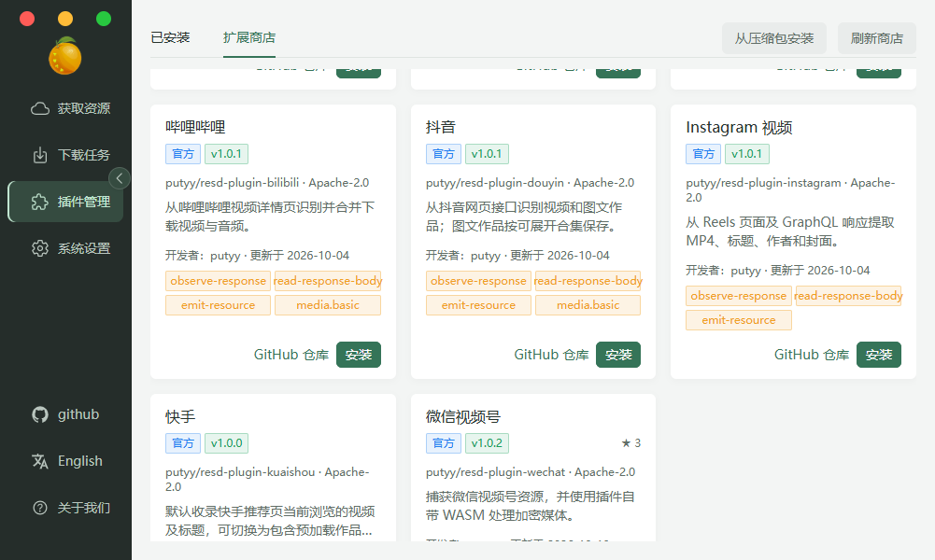Click putyy/resd-plugin-bilibili repository text
935x560 pixels.
(x=233, y=183)
